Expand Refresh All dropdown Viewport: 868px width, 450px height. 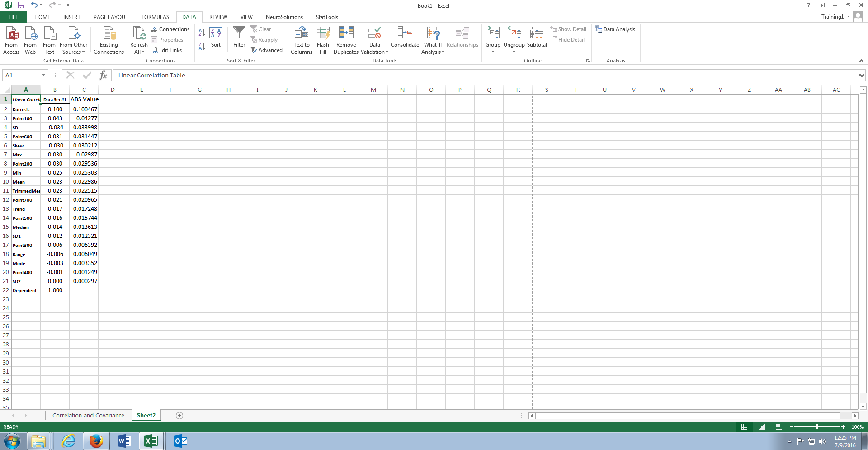pos(139,48)
